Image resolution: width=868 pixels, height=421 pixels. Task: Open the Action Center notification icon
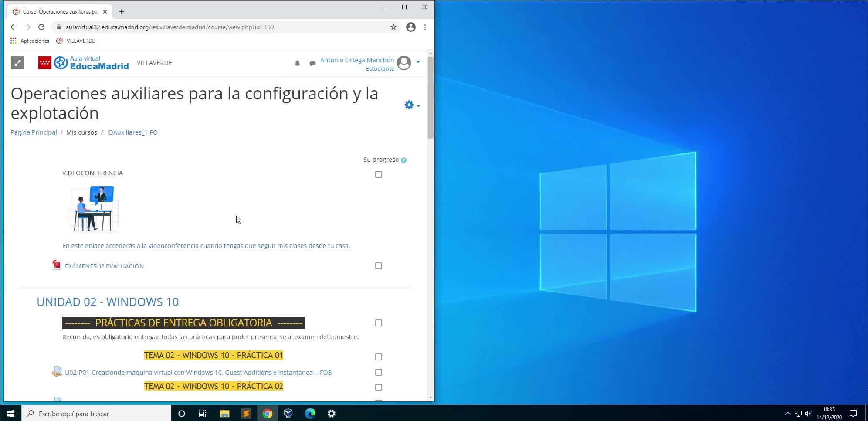pyautogui.click(x=854, y=413)
